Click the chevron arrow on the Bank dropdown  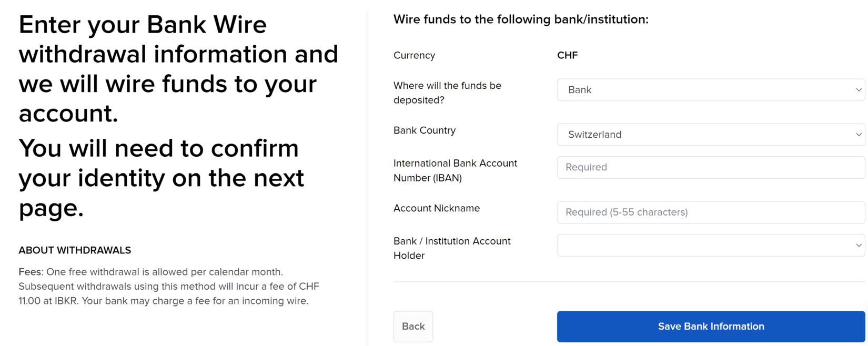[x=859, y=90]
